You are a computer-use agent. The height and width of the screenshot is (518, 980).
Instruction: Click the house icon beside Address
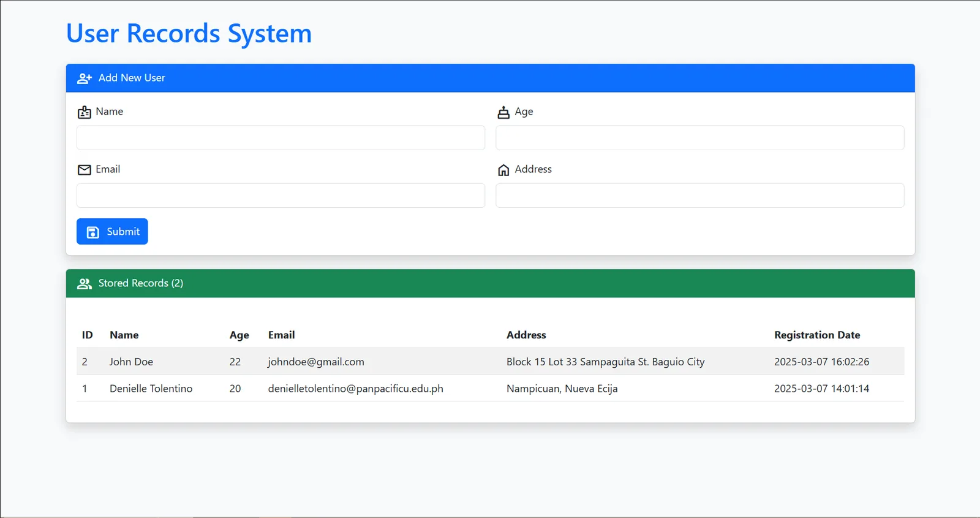[503, 170]
